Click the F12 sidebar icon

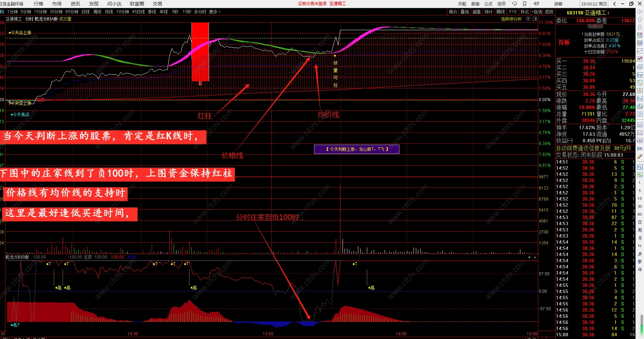640,99
